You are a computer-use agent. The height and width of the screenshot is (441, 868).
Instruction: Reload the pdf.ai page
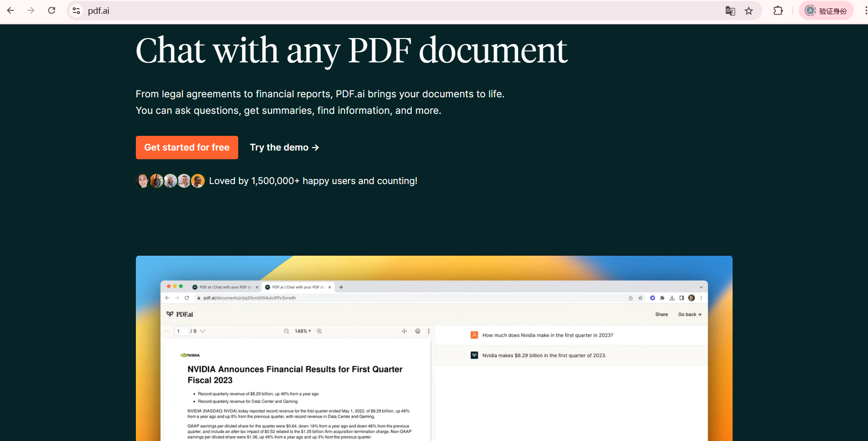[x=52, y=11]
